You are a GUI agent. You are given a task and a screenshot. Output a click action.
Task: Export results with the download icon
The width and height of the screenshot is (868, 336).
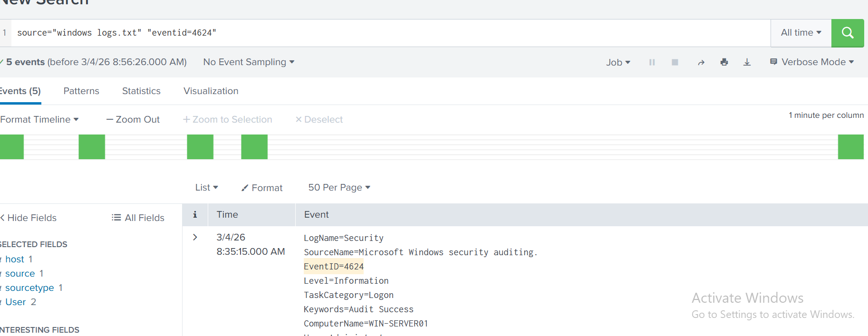[x=747, y=62]
